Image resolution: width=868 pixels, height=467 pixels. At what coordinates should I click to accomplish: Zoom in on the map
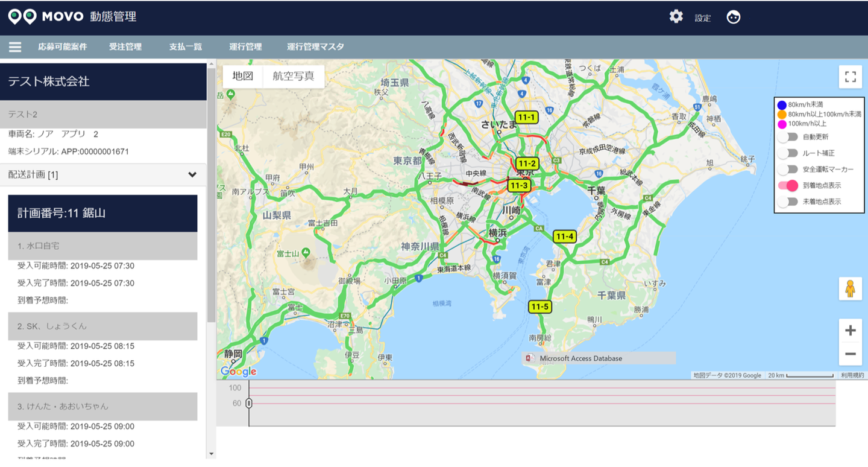tap(850, 331)
